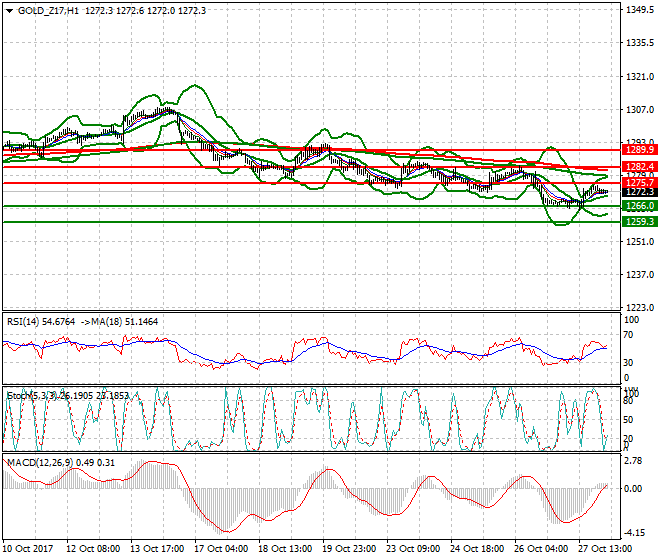The image size is (660, 560).
Task: Click the 13 Oct 17:00 time axis label
Action: point(157,549)
